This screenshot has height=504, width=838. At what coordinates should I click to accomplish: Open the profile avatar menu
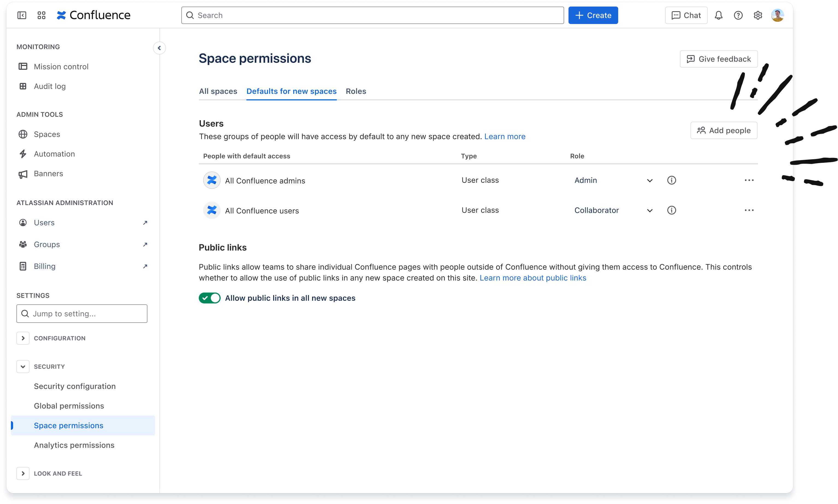(x=778, y=15)
